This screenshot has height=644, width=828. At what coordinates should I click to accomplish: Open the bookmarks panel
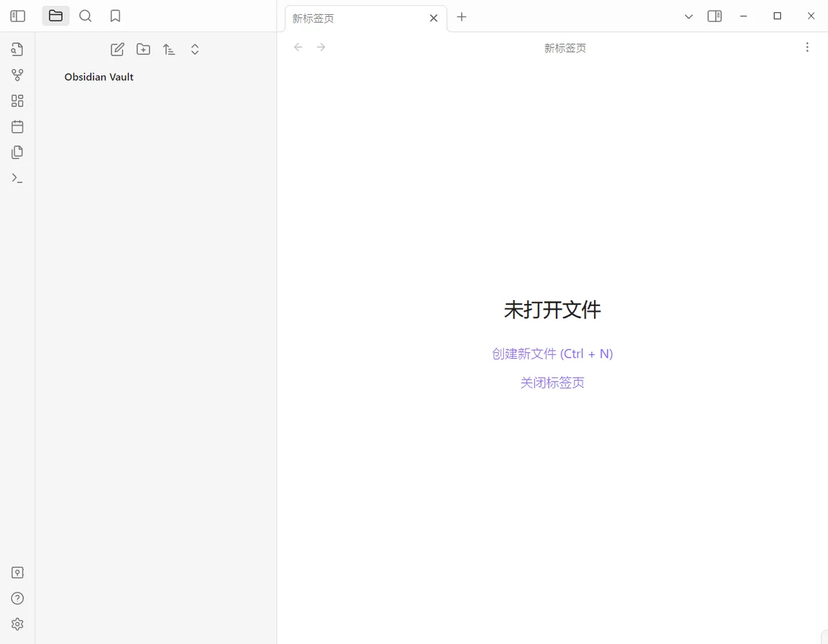[115, 16]
